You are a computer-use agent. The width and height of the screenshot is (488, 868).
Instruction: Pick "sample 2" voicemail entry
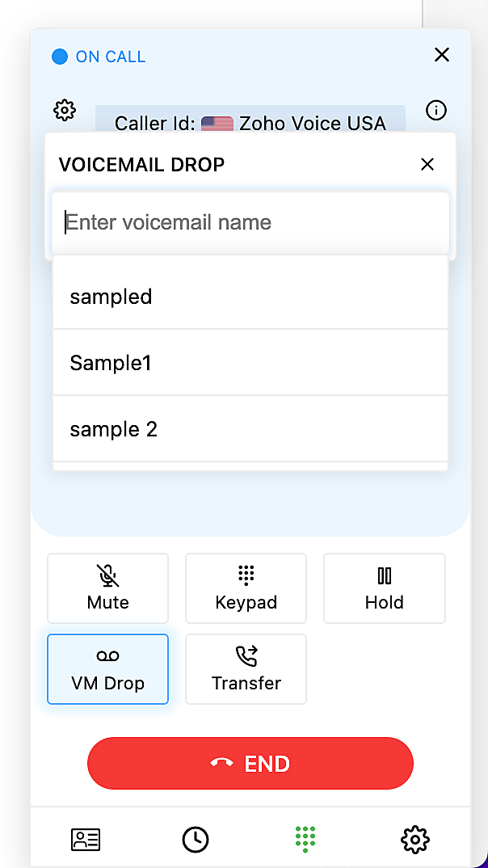pyautogui.click(x=250, y=429)
